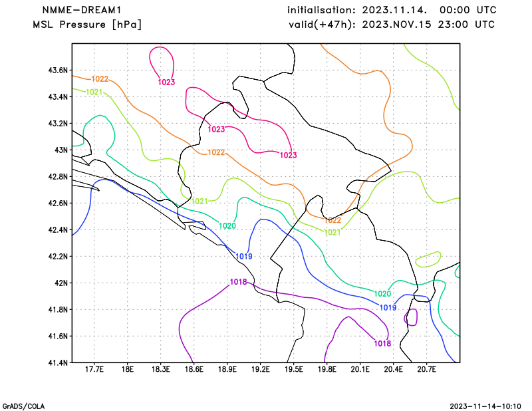The width and height of the screenshot is (532, 411).
Task: Select the valid(+47h) 2023.NOV.15 23:00 UTC line
Action: (x=392, y=25)
